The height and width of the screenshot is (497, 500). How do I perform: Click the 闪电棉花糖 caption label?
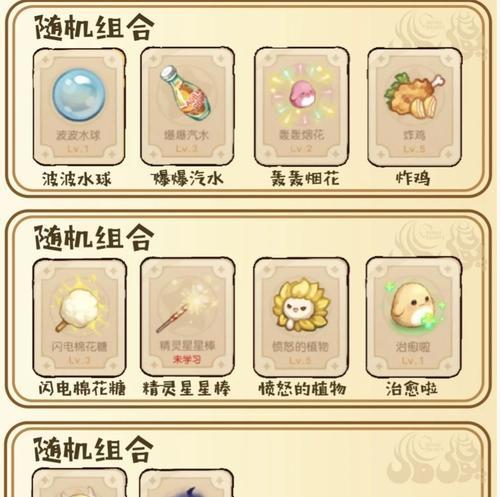click(82, 389)
